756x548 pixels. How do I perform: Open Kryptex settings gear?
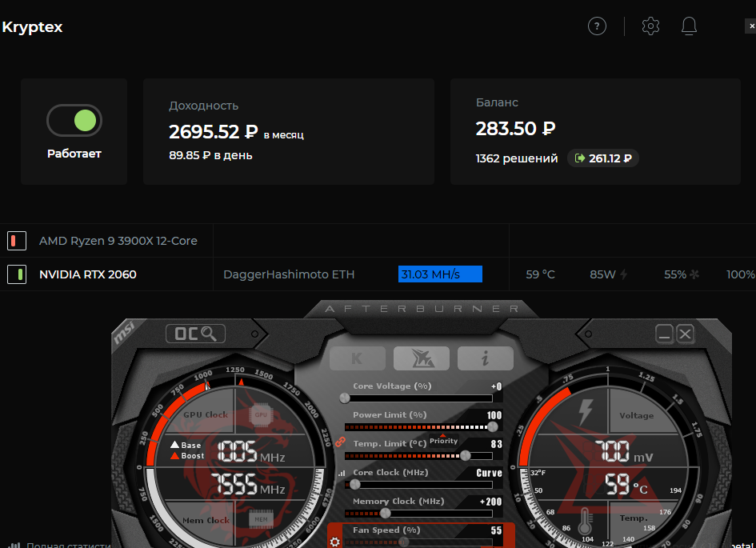(650, 26)
